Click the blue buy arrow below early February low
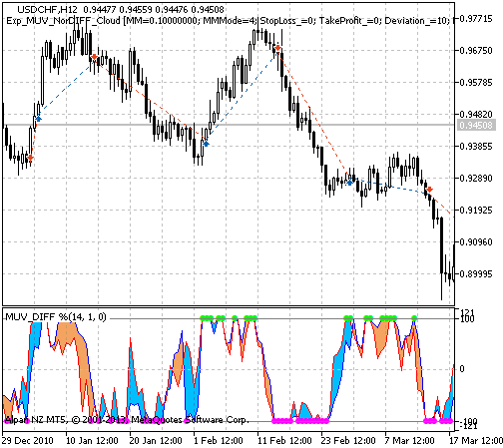This screenshot has width=503, height=448. pos(206,144)
